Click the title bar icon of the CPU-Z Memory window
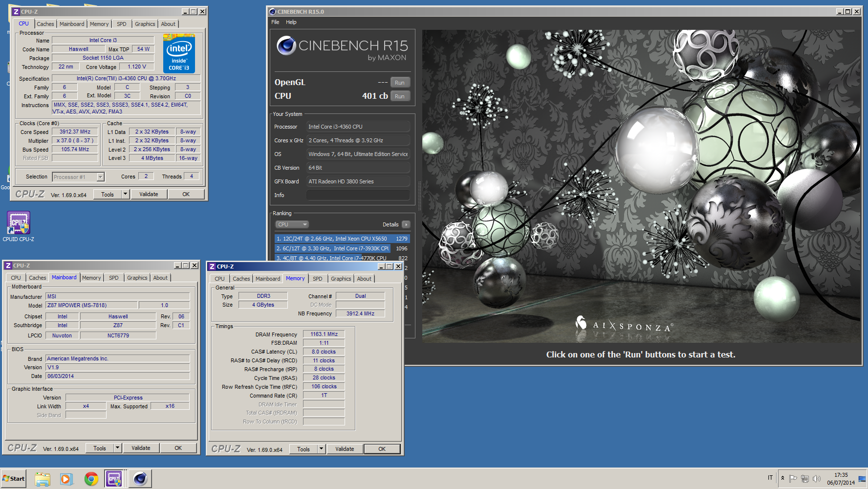Image resolution: width=868 pixels, height=489 pixels. pyautogui.click(x=212, y=267)
